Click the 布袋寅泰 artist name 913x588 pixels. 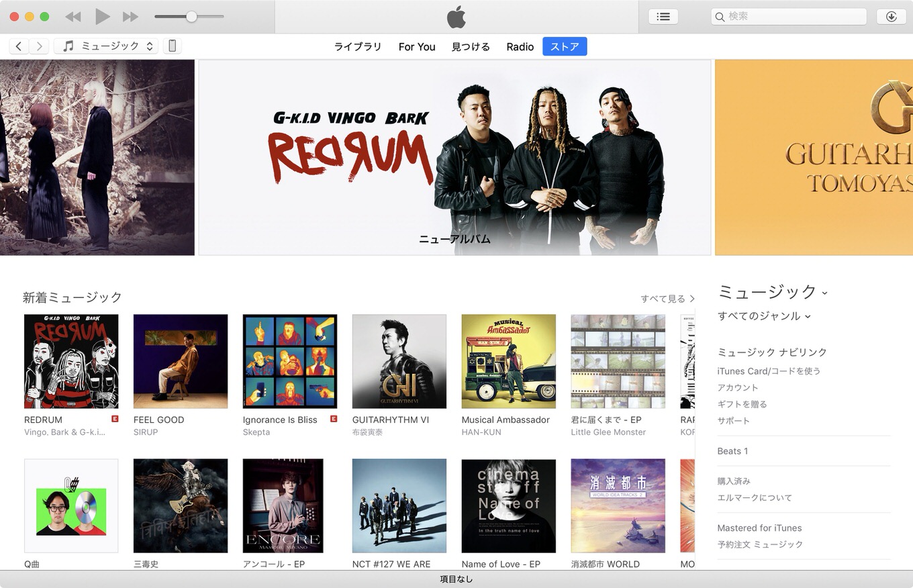(x=367, y=432)
